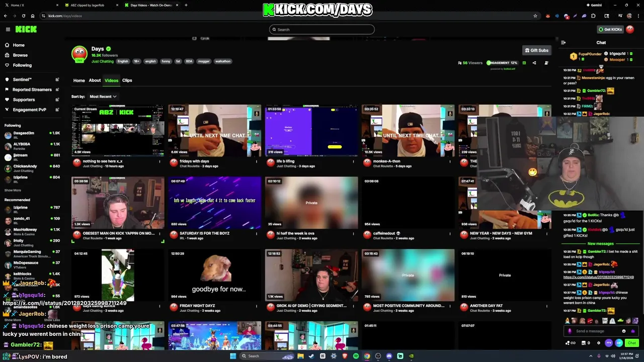Viewport: 644px width, 362px height.
Task: Click Days channel avatar with LIVE badge
Action: click(79, 54)
